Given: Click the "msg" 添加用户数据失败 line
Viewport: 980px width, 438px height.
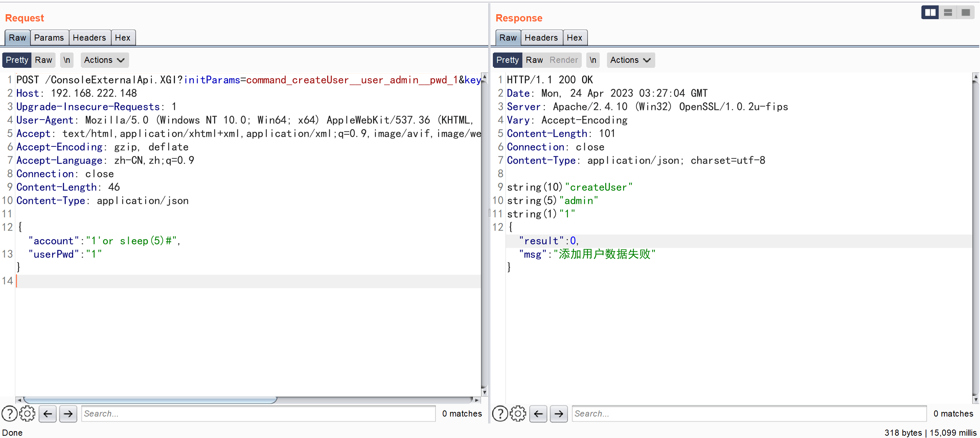Looking at the screenshot, I should tap(587, 254).
